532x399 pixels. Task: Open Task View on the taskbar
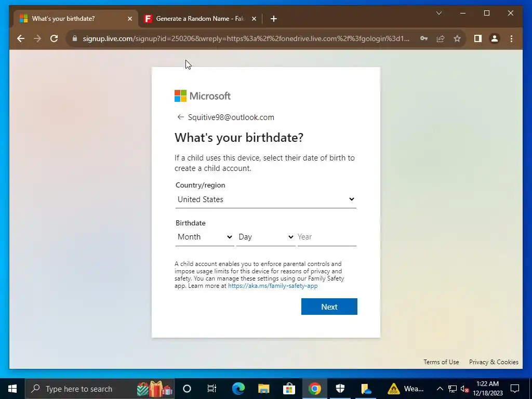coord(212,389)
